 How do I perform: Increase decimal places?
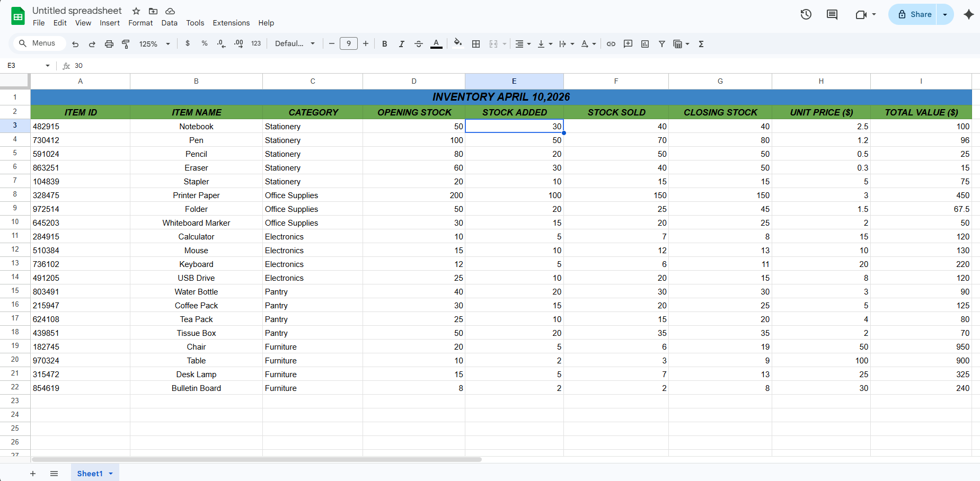point(239,43)
